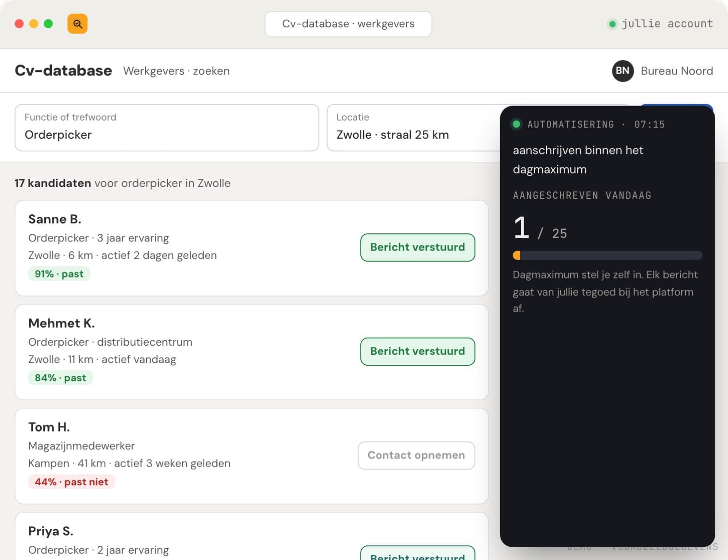Click the 44% · past niet badge

(x=71, y=482)
